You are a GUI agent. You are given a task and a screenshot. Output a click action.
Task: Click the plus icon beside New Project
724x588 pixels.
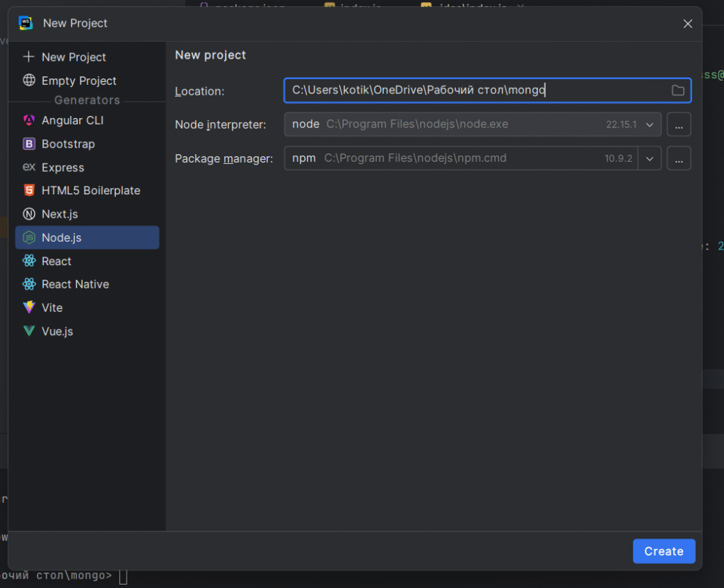coord(28,57)
